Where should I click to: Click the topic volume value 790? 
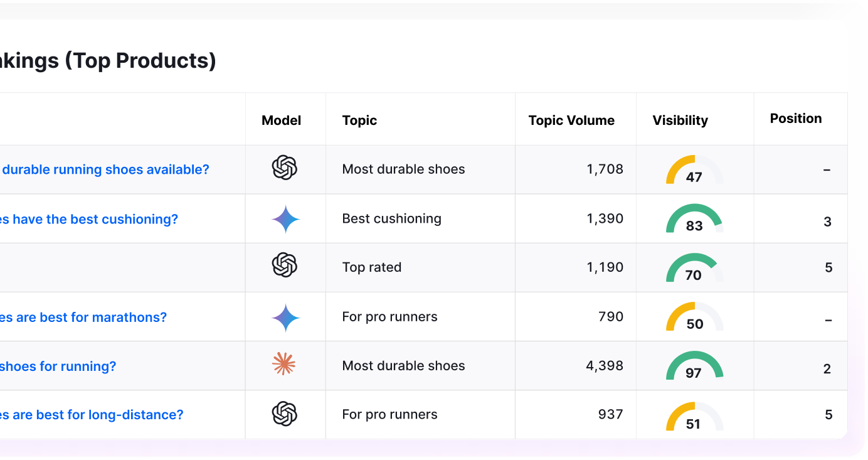click(611, 317)
